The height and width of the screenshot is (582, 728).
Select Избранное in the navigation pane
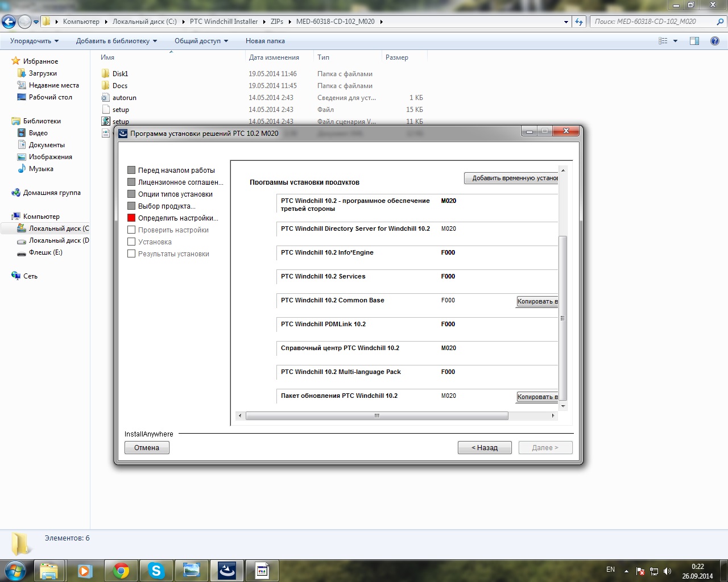tap(40, 61)
